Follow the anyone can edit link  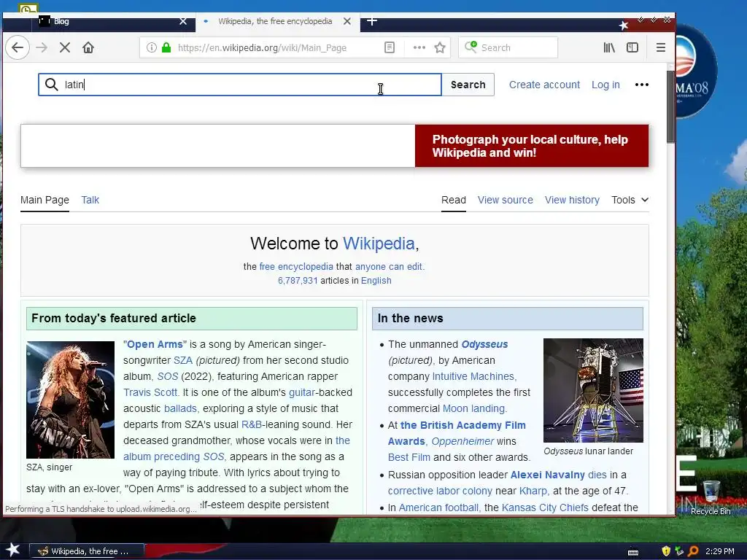pos(389,267)
